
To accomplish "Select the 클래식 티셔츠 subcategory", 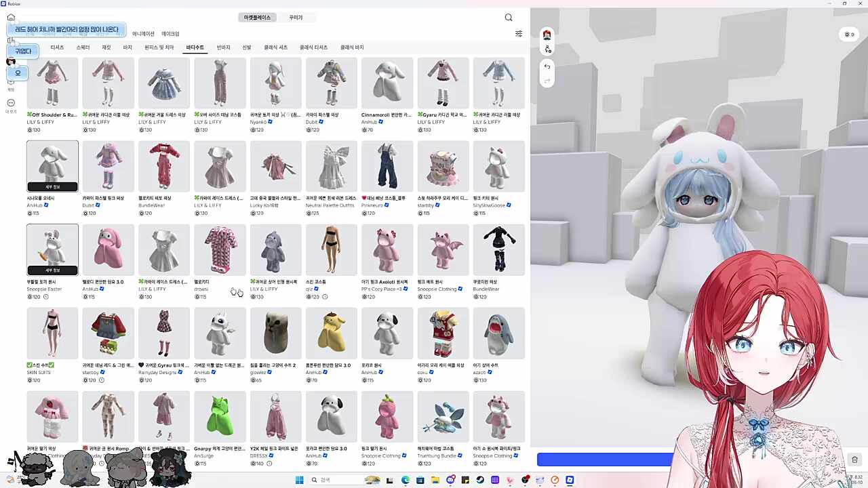I will (313, 47).
